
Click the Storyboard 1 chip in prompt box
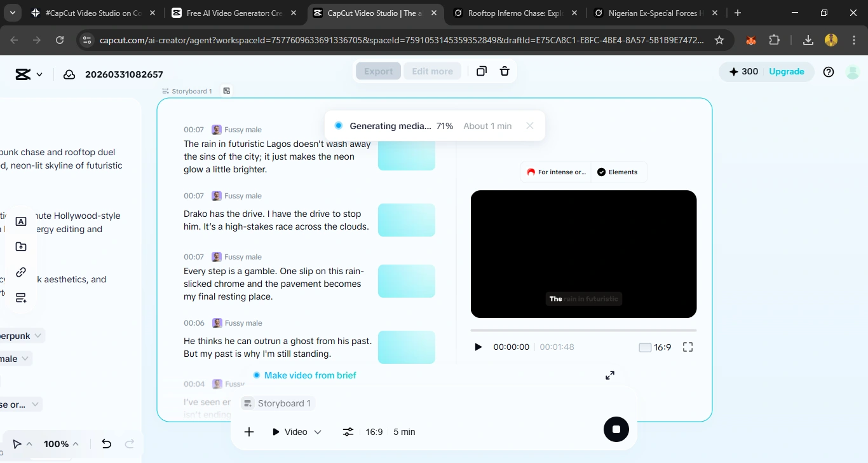278,403
